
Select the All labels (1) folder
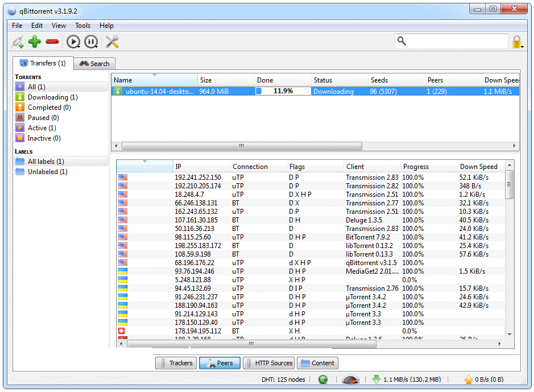point(61,162)
